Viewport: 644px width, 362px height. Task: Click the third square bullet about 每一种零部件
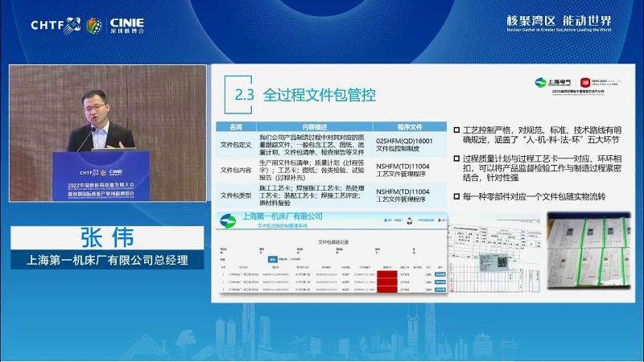[456, 197]
